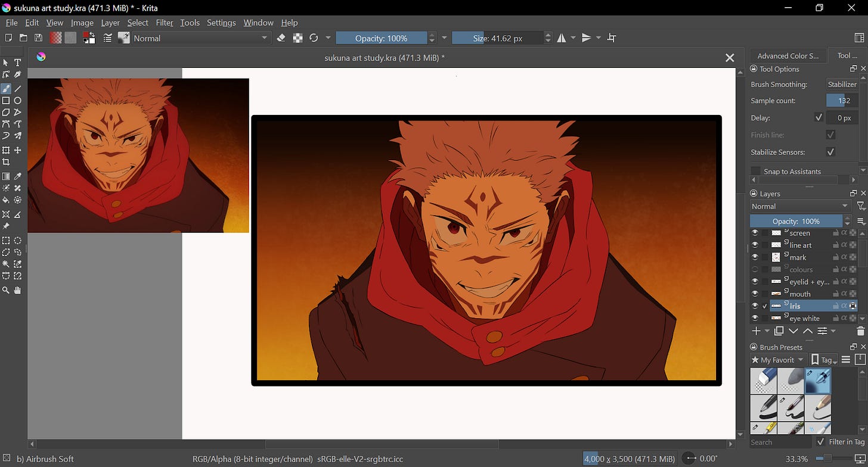
Task: Adjust the toolbar Opacity slider
Action: pyautogui.click(x=382, y=38)
